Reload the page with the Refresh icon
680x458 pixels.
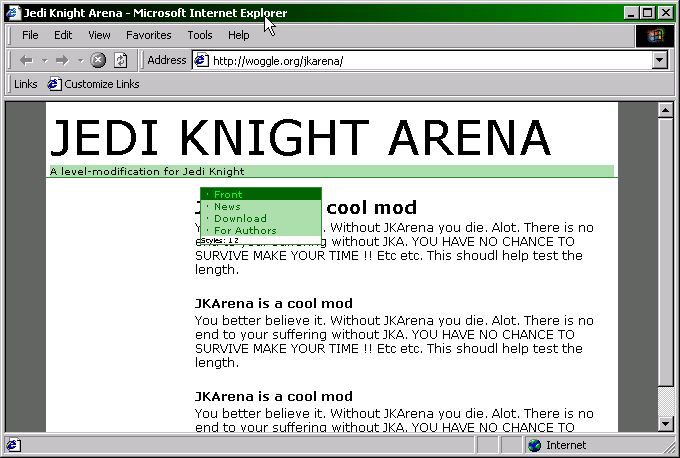pos(121,60)
